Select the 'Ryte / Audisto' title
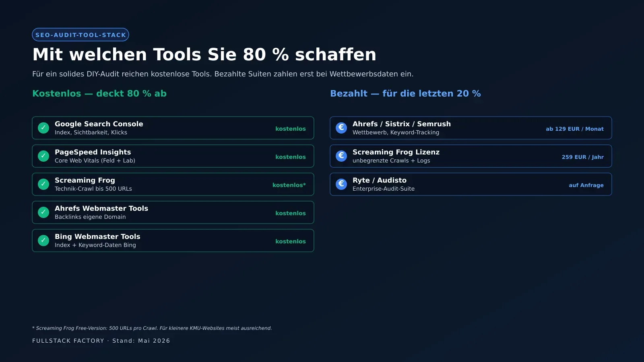Viewport: 644px width, 362px height. pos(380,180)
